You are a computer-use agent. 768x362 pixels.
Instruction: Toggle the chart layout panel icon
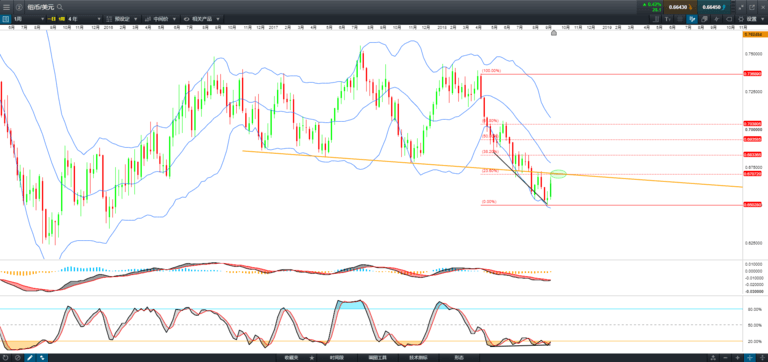click(5, 19)
